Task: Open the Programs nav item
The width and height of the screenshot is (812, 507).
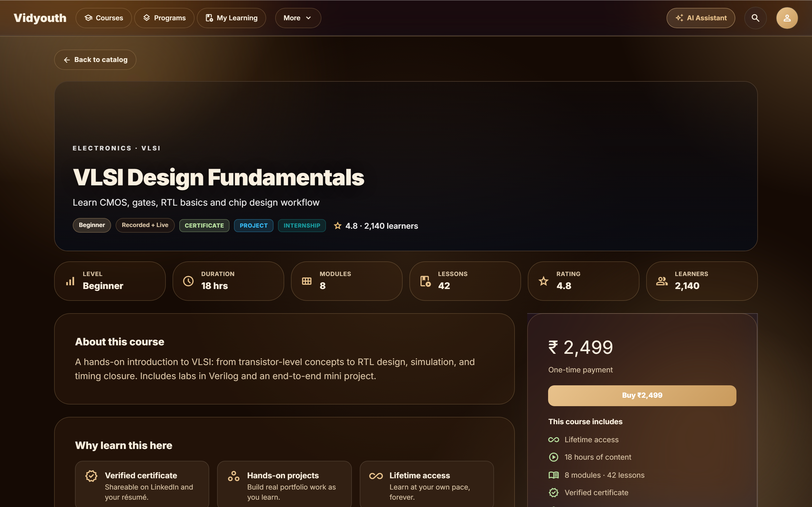Action: tap(164, 18)
